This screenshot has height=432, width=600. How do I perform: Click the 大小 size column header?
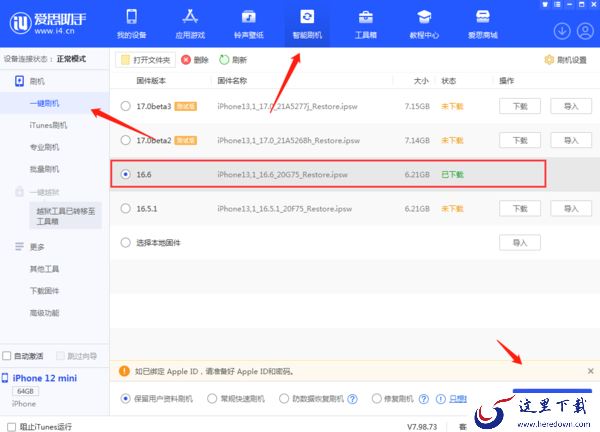(x=421, y=81)
